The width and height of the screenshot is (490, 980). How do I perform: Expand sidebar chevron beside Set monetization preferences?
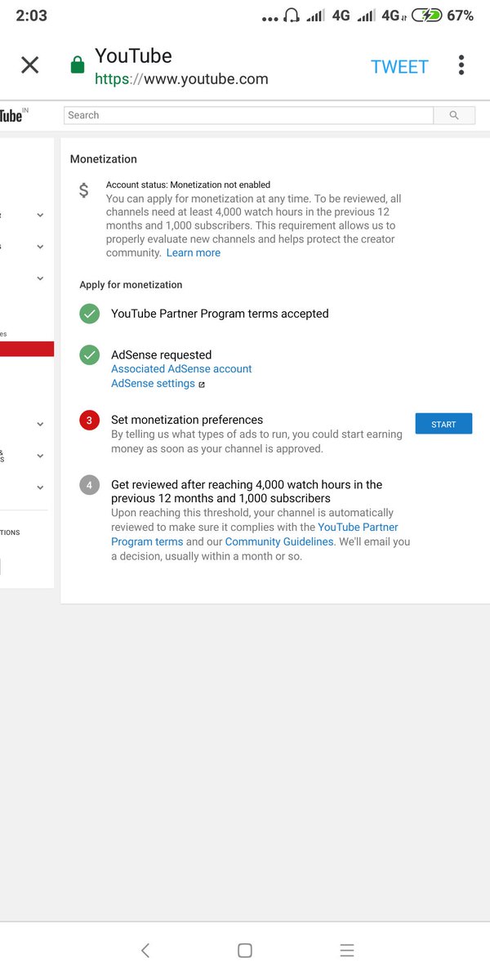tap(40, 424)
